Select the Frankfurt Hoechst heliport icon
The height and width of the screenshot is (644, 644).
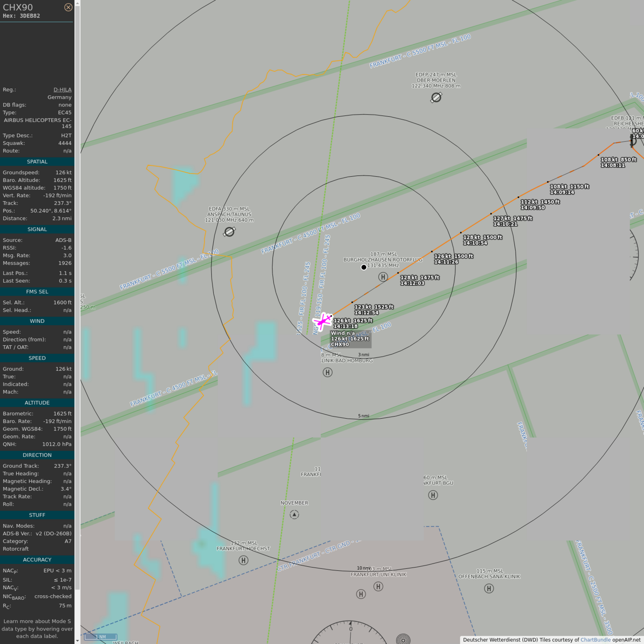point(243,560)
